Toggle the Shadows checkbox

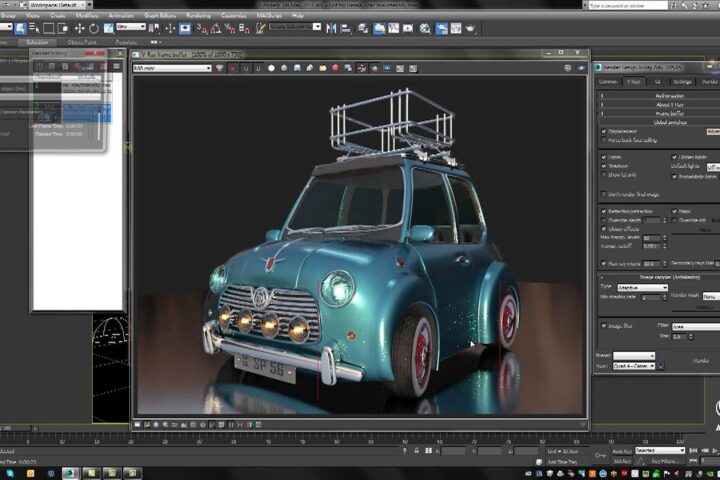pyautogui.click(x=604, y=166)
